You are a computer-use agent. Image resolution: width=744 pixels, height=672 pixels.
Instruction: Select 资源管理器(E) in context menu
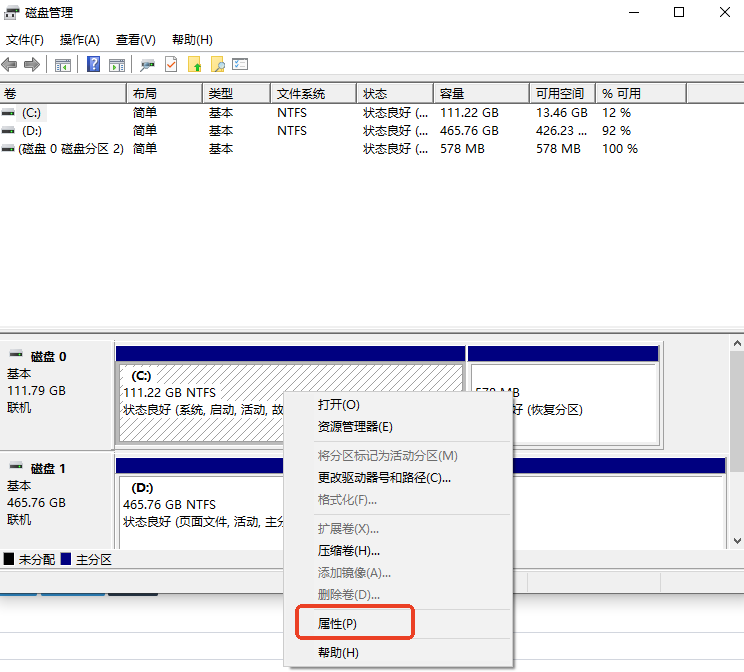355,426
